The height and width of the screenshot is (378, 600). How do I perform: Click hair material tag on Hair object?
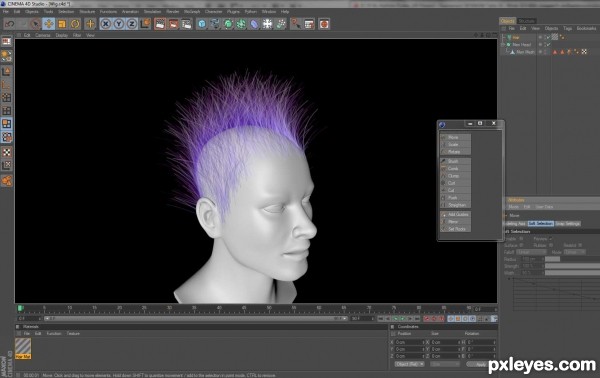tap(554, 37)
